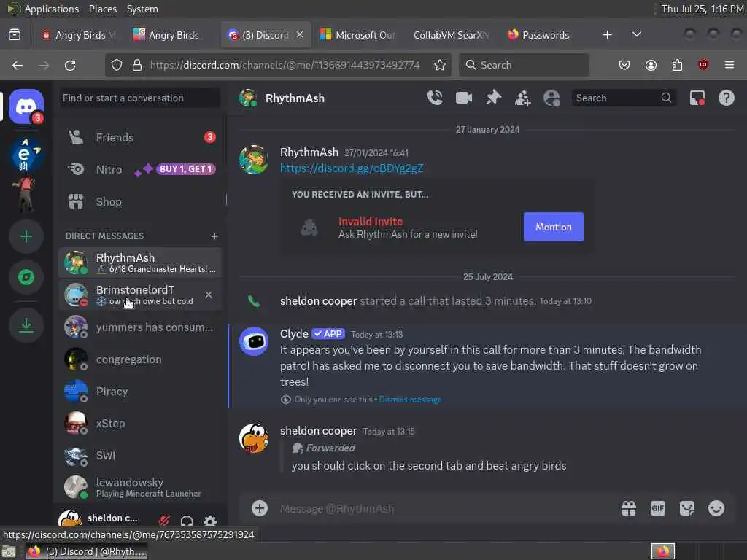The width and height of the screenshot is (747, 560).
Task: Click the Discord home direct messages icon
Action: (26, 106)
